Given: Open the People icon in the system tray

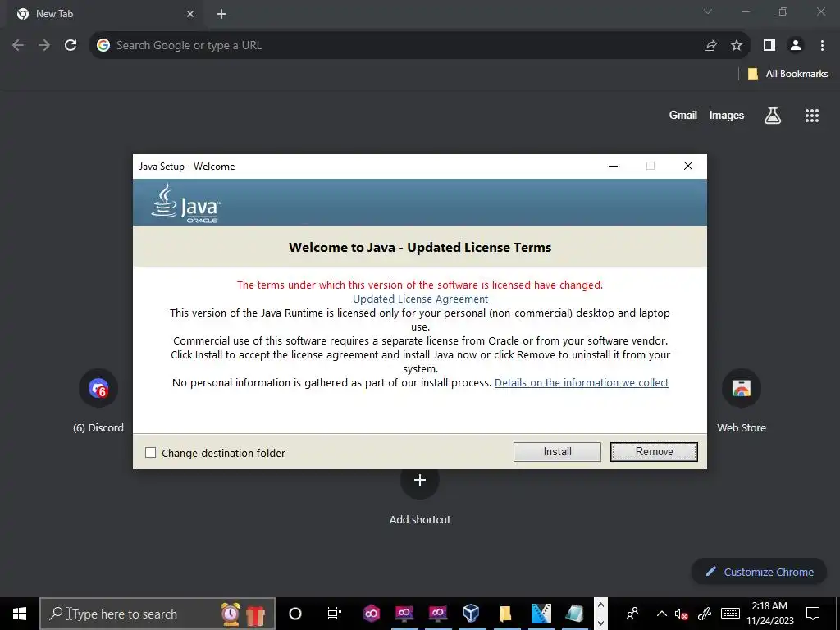Looking at the screenshot, I should point(632,614).
